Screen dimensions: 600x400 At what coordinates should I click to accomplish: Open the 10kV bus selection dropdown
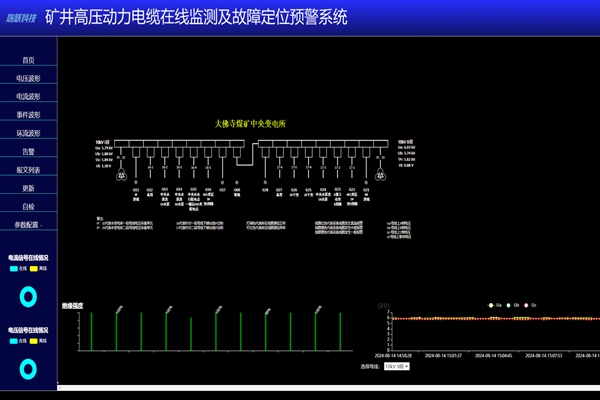pos(397,367)
